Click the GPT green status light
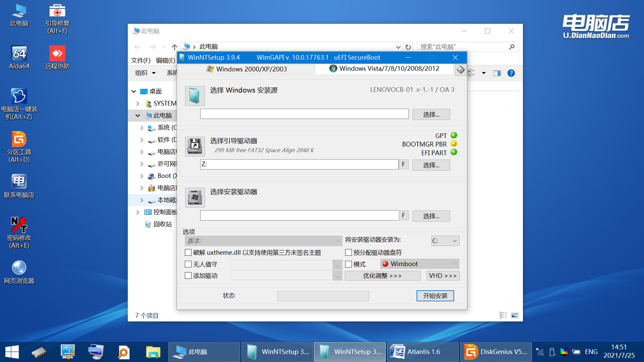This screenshot has height=362, width=644. (x=454, y=136)
